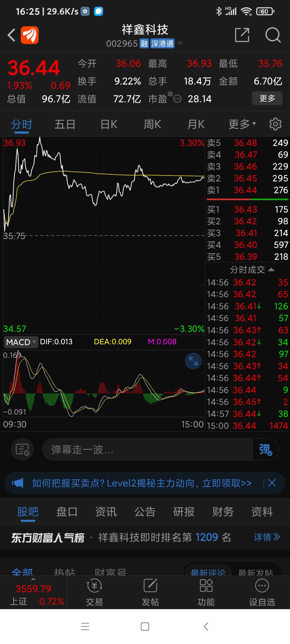Image resolution: width=290 pixels, height=644 pixels.
Task: Switch to the 财务 tab
Action: click(x=223, y=512)
